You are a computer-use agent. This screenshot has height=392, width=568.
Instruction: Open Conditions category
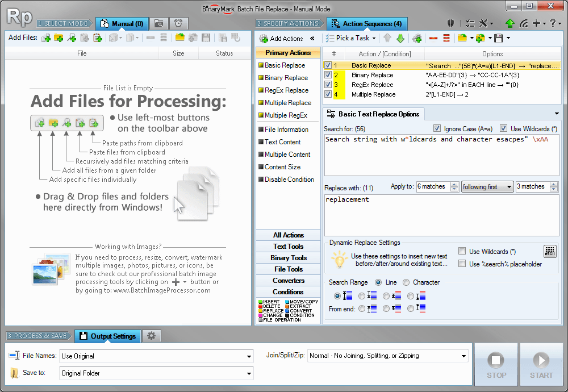289,291
